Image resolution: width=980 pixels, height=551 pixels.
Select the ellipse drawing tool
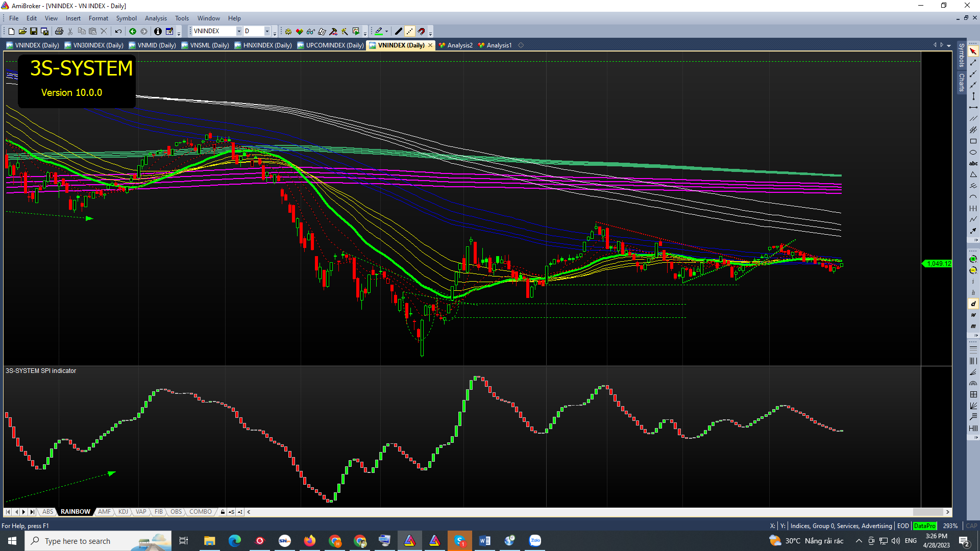tap(973, 153)
